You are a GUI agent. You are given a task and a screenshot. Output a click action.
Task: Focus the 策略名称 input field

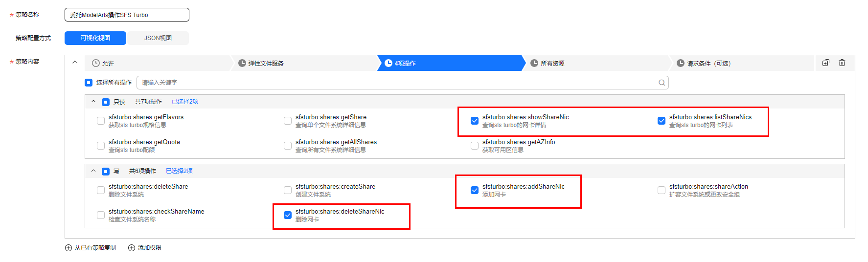[127, 15]
